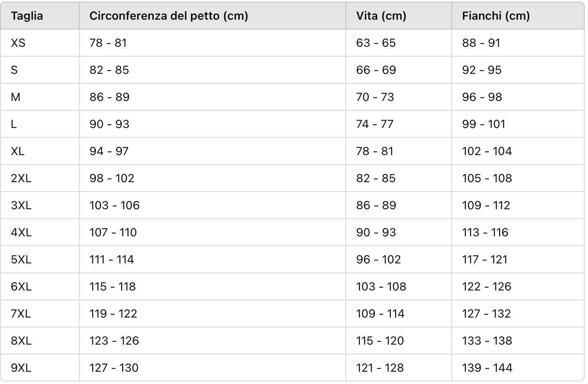Click the Vita (cm) column header
The image size is (588, 384).
click(x=381, y=16)
